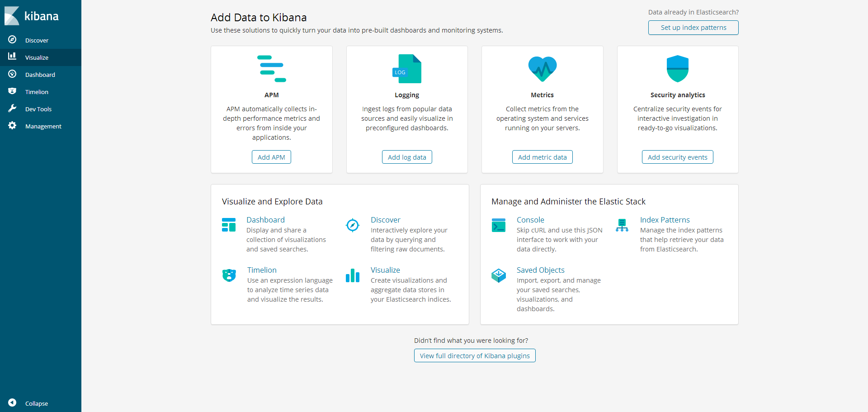
Task: Open the Timelion link in Explore section
Action: [262, 270]
